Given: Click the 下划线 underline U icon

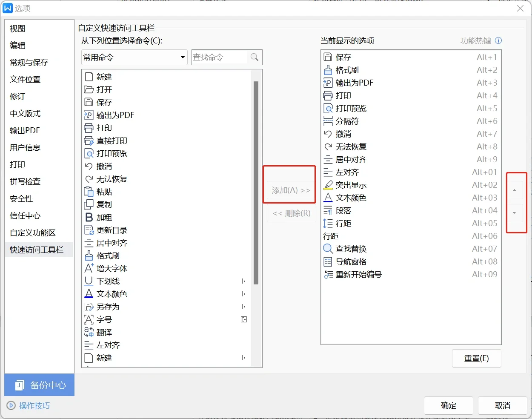Looking at the screenshot, I should point(89,281).
